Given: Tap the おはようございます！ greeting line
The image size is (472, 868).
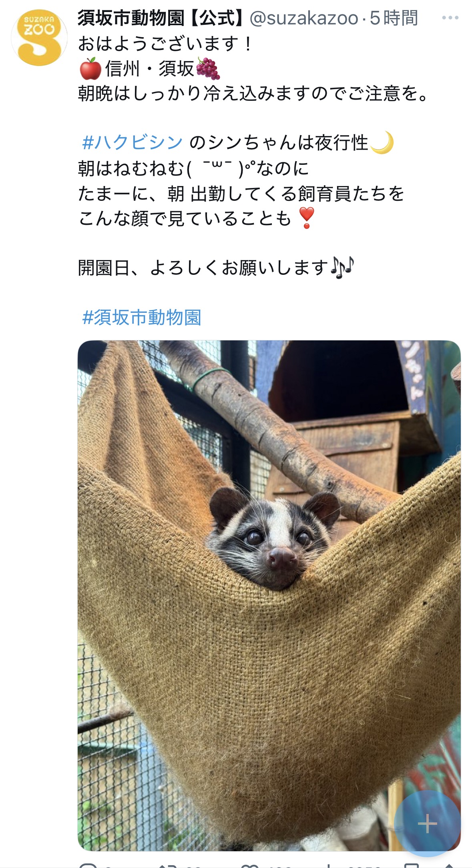Looking at the screenshot, I should coord(165,44).
